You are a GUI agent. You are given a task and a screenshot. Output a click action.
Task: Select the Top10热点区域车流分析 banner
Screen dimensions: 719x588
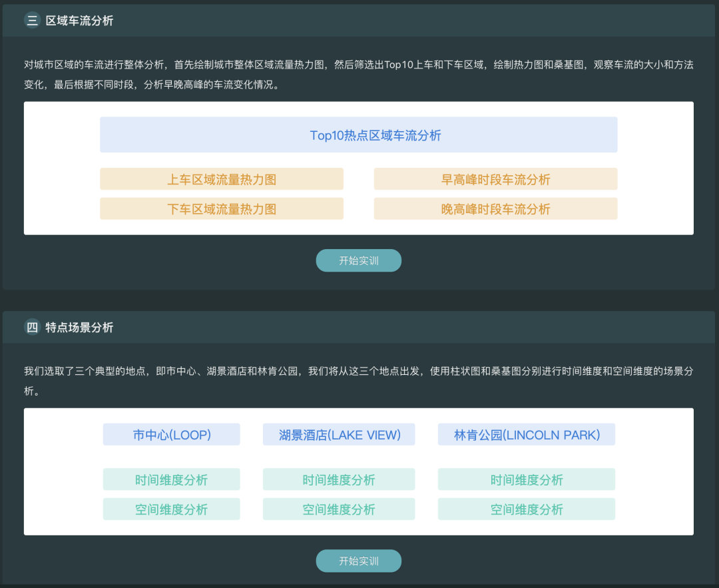coord(359,135)
